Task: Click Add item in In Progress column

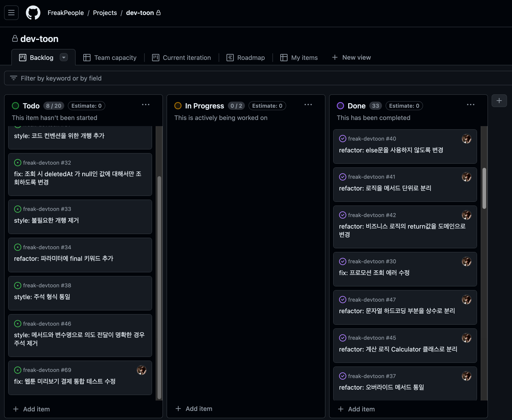Action: click(x=194, y=409)
